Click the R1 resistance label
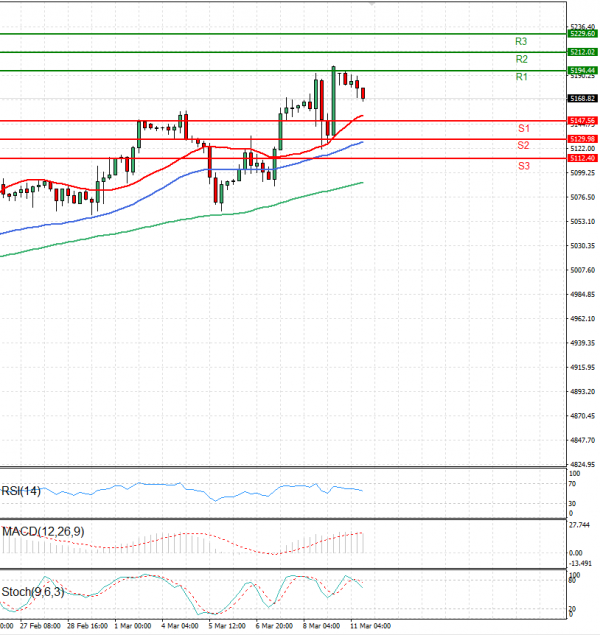The height and width of the screenshot is (635, 600). click(x=521, y=77)
